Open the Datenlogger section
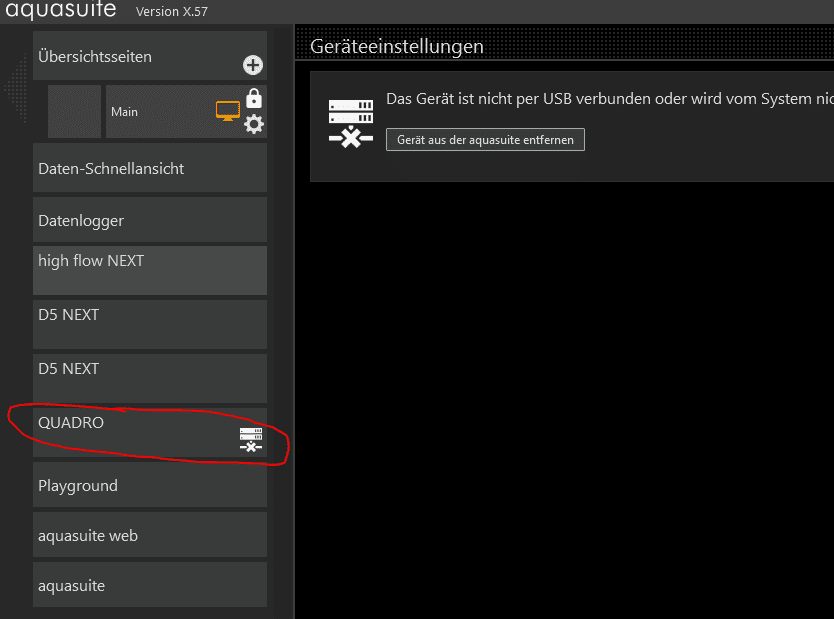 tap(150, 220)
